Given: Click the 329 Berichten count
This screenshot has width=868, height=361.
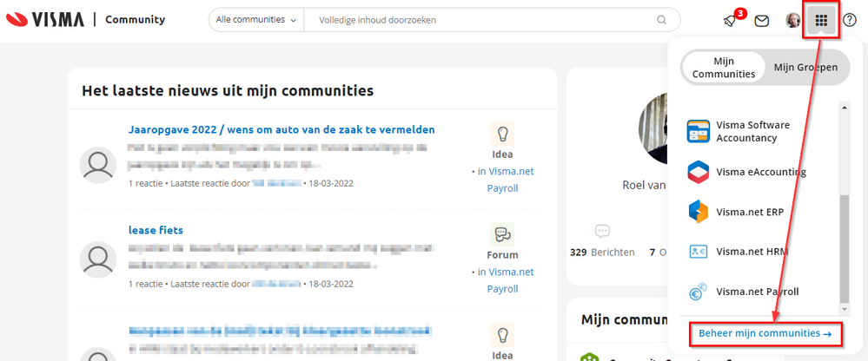Looking at the screenshot, I should [602, 252].
